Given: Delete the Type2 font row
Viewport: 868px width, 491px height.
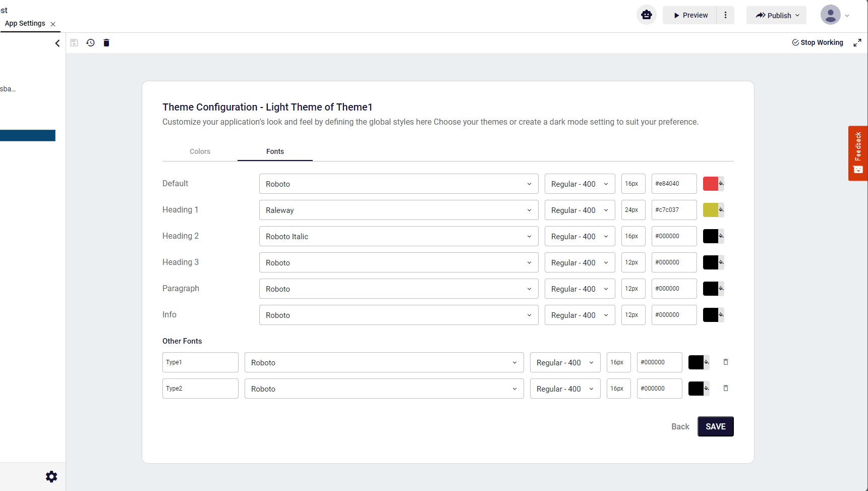Looking at the screenshot, I should pos(726,388).
